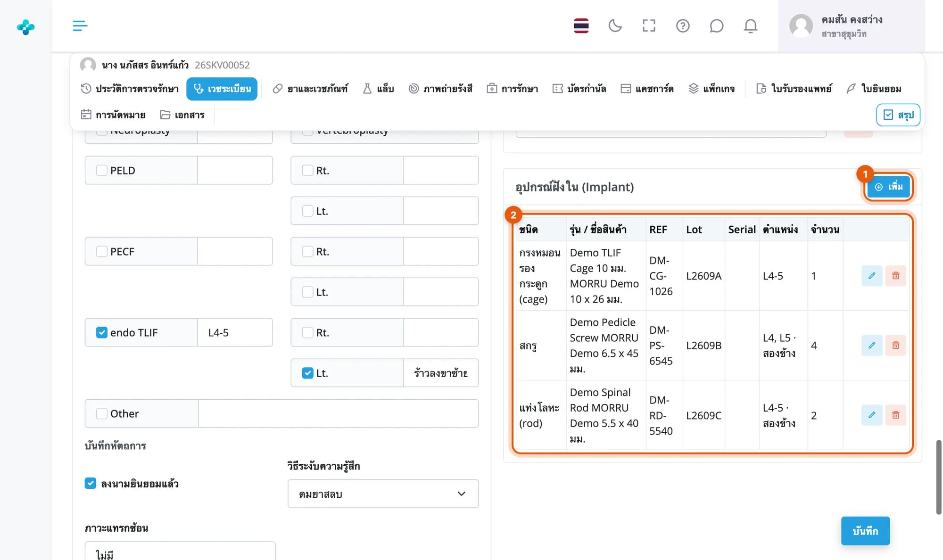This screenshot has width=943, height=560.
Task: Edit the Demo Spinal Rod row
Action: pyautogui.click(x=872, y=415)
